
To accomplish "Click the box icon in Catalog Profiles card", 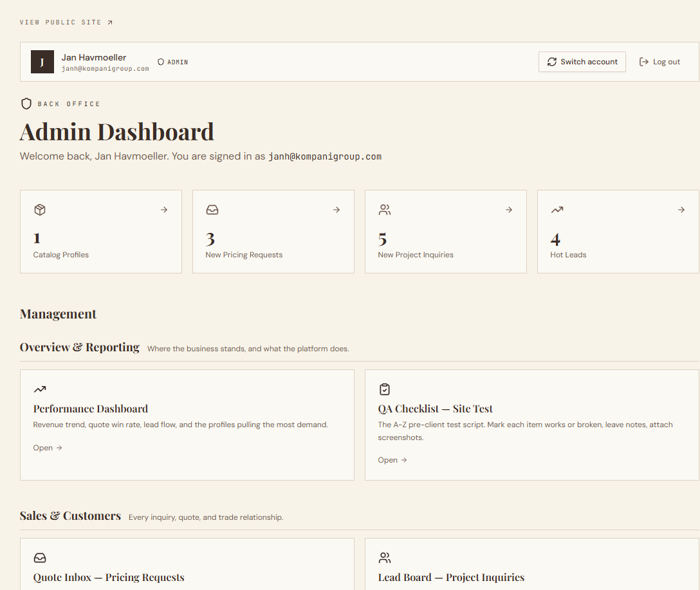I will point(40,209).
